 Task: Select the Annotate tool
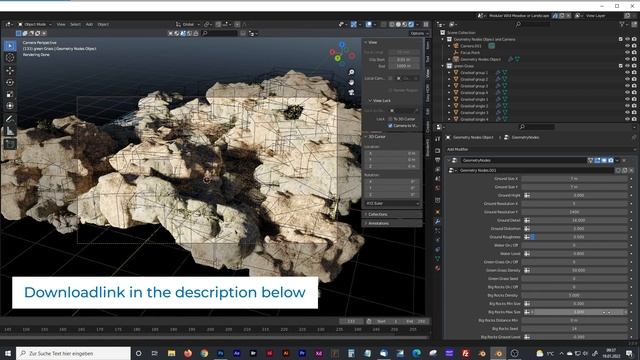[x=10, y=119]
